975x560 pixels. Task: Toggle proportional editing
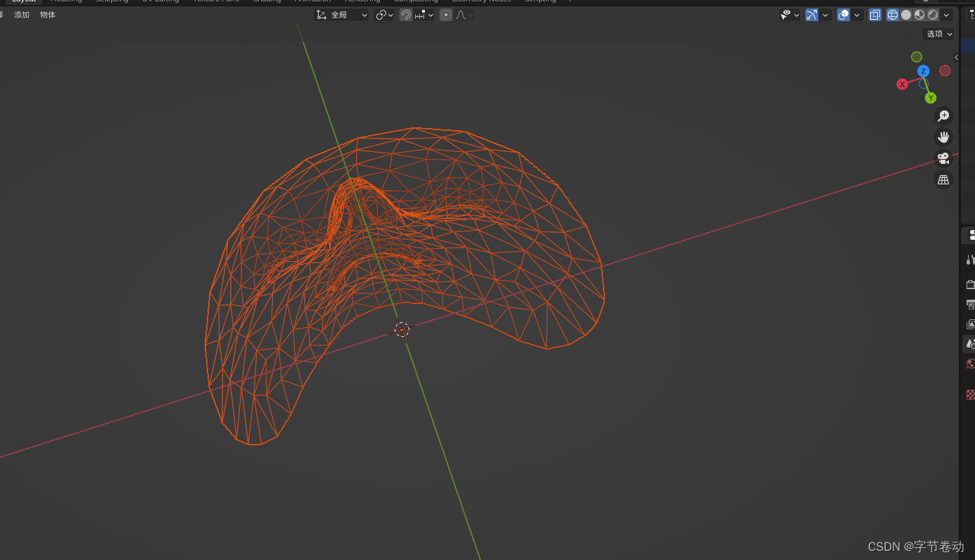446,15
